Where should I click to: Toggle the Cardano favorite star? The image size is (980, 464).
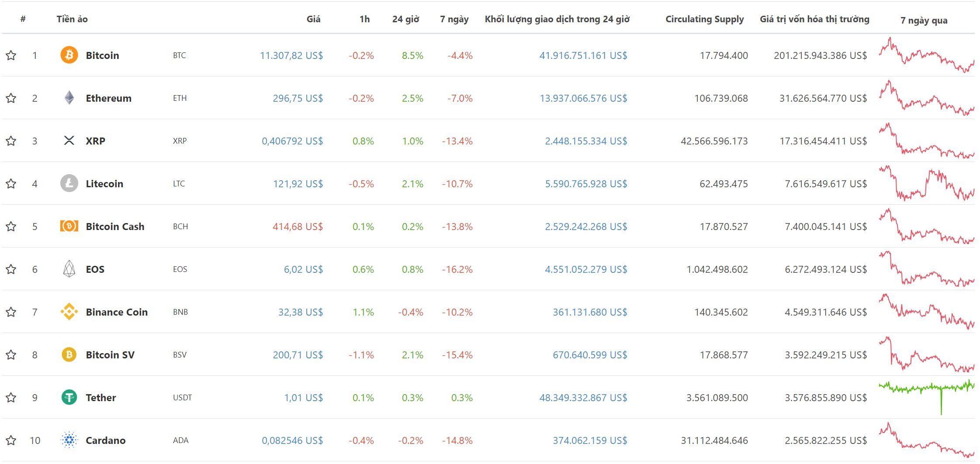(x=11, y=440)
